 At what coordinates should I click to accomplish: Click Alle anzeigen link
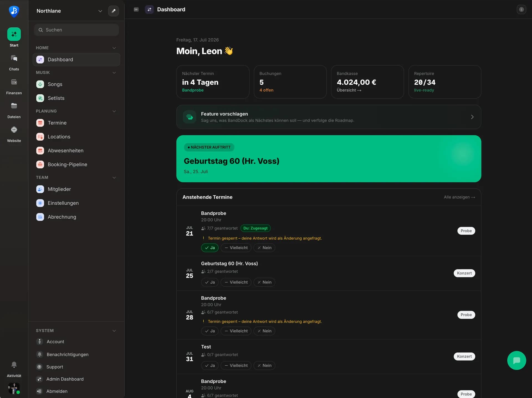(459, 197)
